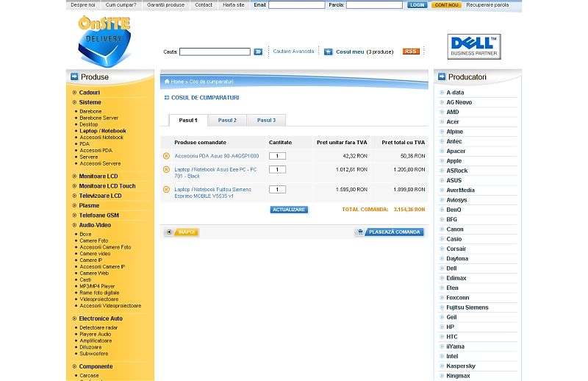
Task: Open Recuperare parola link
Action: 487,5
